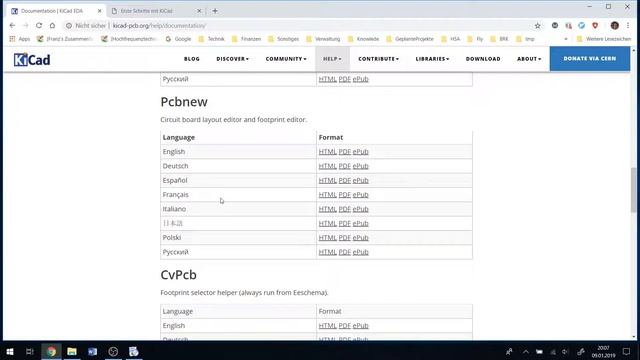This screenshot has height=360, width=640.
Task: Open CvPcb English HTML documentation
Action: click(327, 325)
